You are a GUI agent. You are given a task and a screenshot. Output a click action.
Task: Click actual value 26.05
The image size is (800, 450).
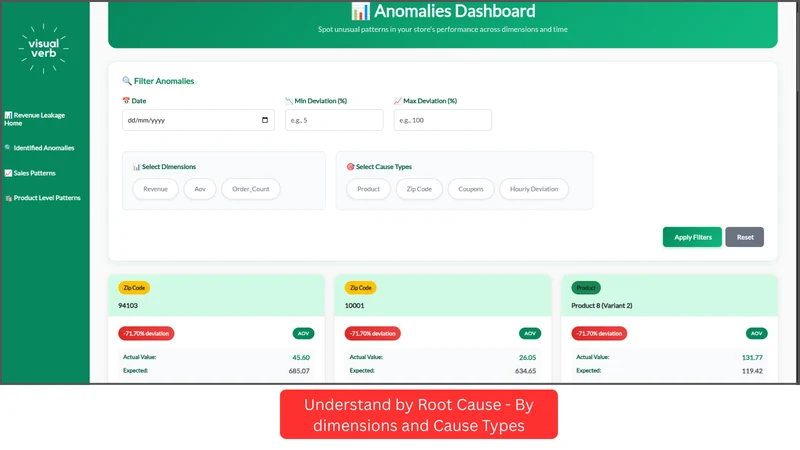click(528, 358)
